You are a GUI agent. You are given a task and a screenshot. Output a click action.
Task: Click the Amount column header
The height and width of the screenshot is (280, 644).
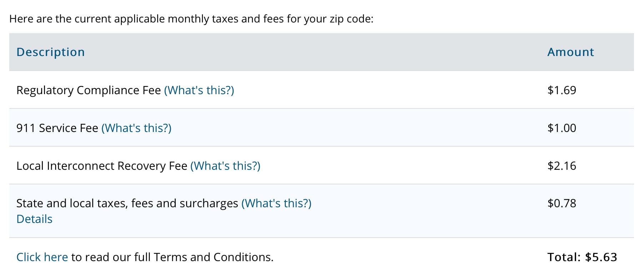(570, 52)
